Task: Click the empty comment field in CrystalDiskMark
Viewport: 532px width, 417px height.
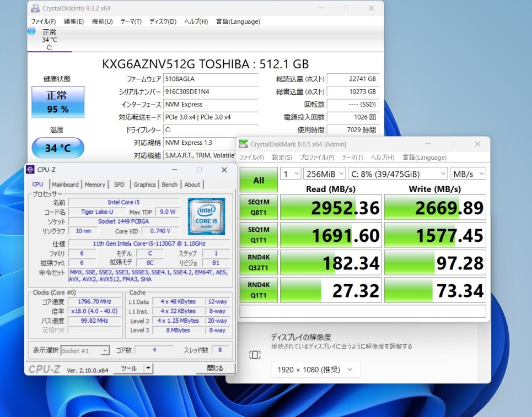Action: (363, 311)
